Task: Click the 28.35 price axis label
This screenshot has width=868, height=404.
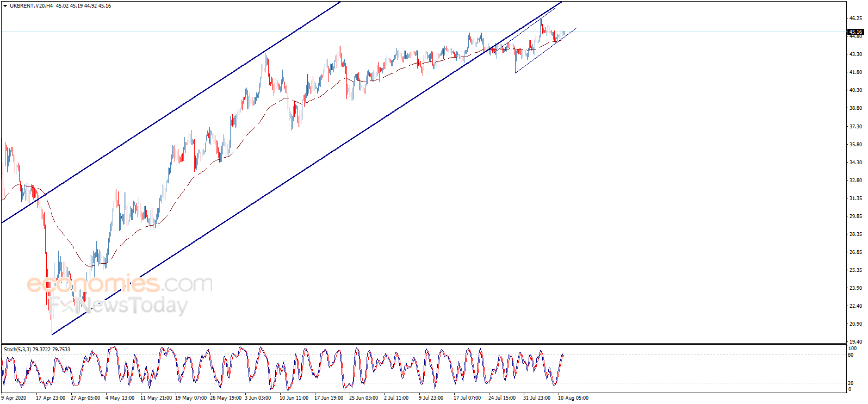Action: coord(855,234)
